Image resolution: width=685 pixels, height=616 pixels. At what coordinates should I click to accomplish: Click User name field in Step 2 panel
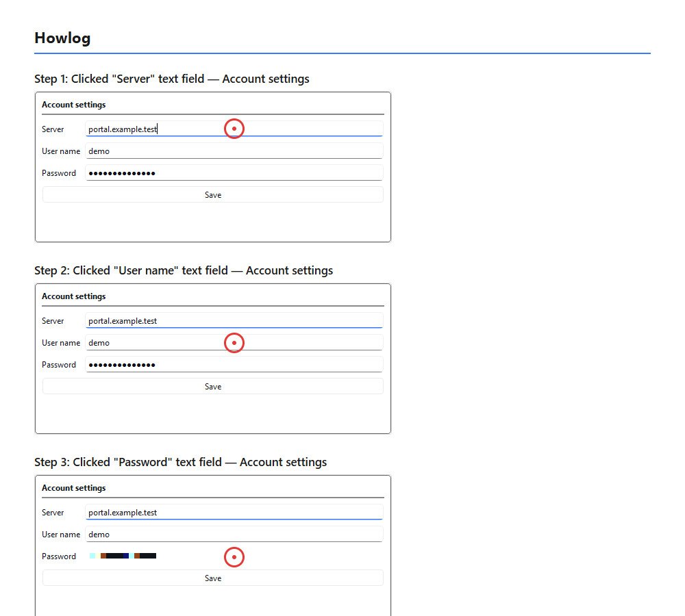(x=234, y=342)
